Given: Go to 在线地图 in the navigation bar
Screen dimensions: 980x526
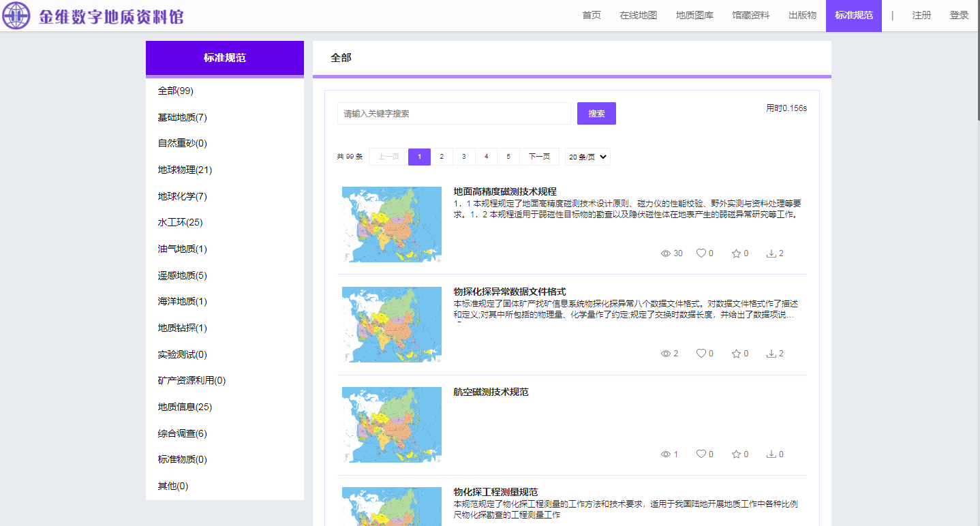Looking at the screenshot, I should click(639, 15).
